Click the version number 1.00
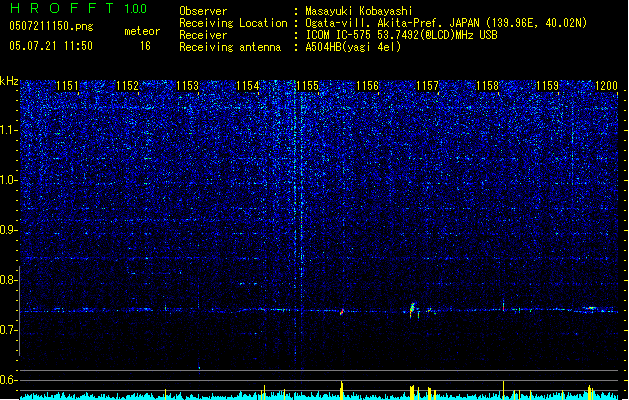629x400 pixels. 136,9
